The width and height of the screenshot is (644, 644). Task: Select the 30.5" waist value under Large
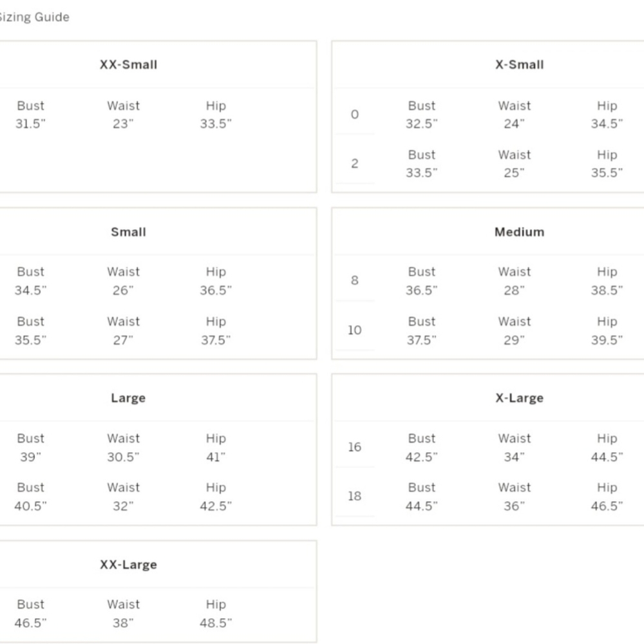pyautogui.click(x=123, y=457)
